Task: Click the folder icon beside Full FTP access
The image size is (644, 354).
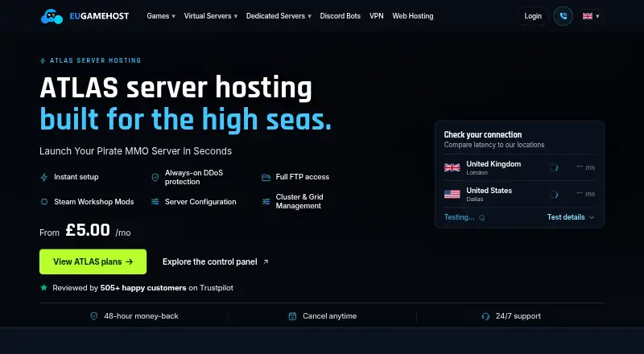Action: 266,178
